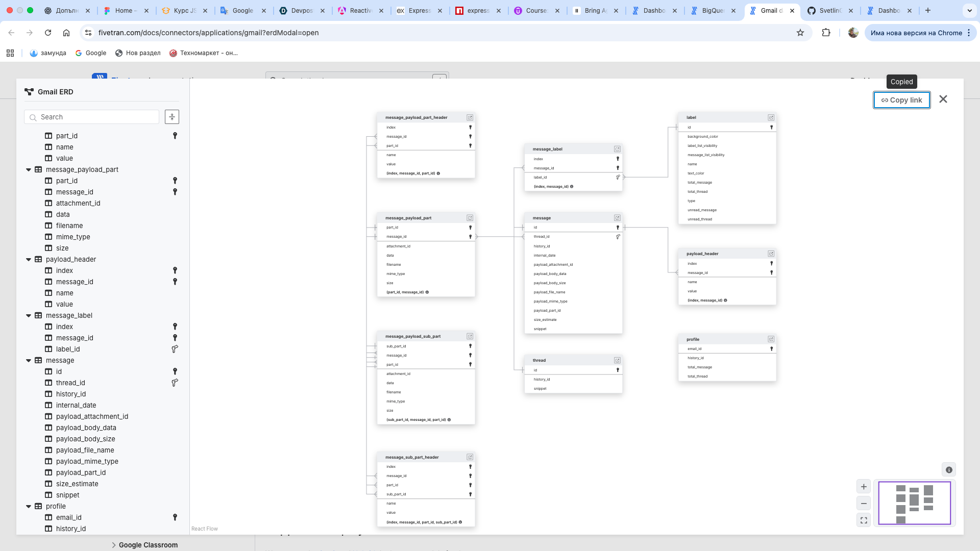Open message table external link icon
980x551 pixels.
617,218
